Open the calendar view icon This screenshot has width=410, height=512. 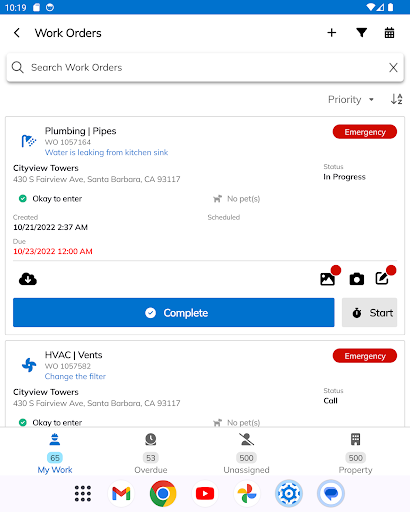[389, 33]
